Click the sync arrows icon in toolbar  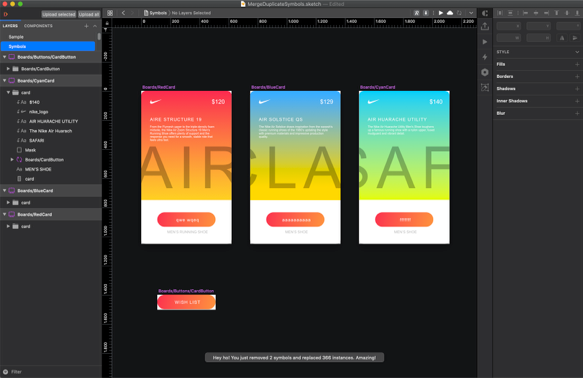460,13
